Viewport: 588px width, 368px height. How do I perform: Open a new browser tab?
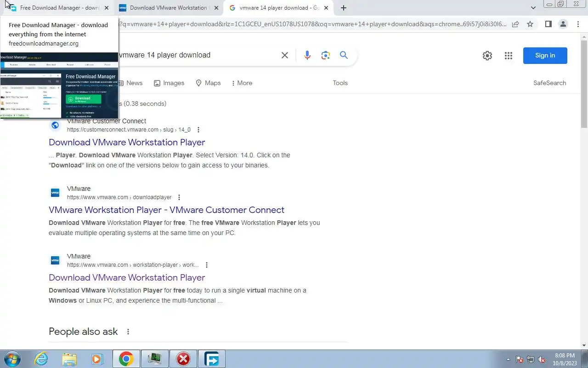tap(344, 8)
